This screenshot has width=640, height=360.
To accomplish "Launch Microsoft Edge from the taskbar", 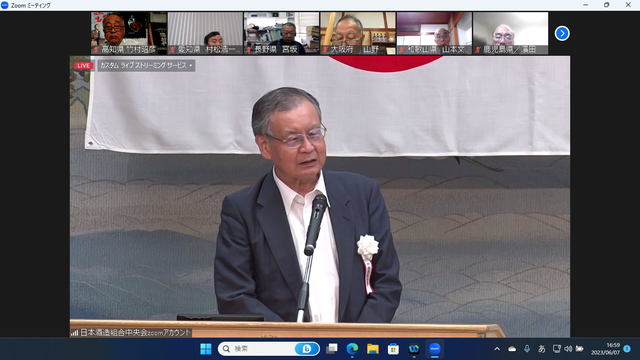I will point(352,349).
